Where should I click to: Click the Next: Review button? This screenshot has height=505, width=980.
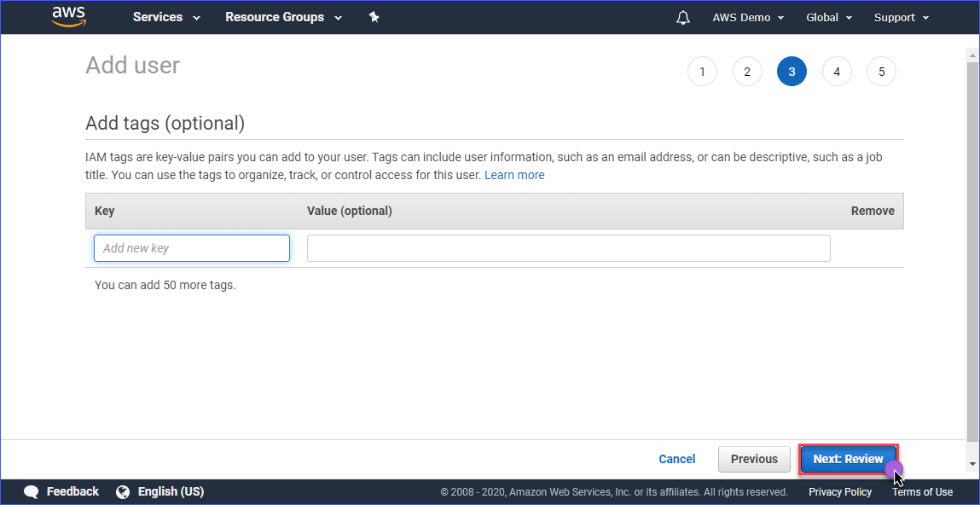point(848,460)
